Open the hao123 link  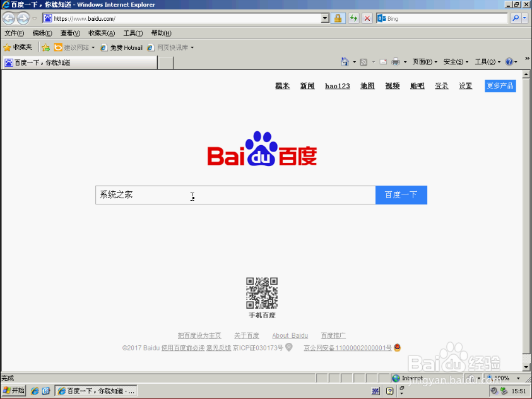click(x=337, y=86)
